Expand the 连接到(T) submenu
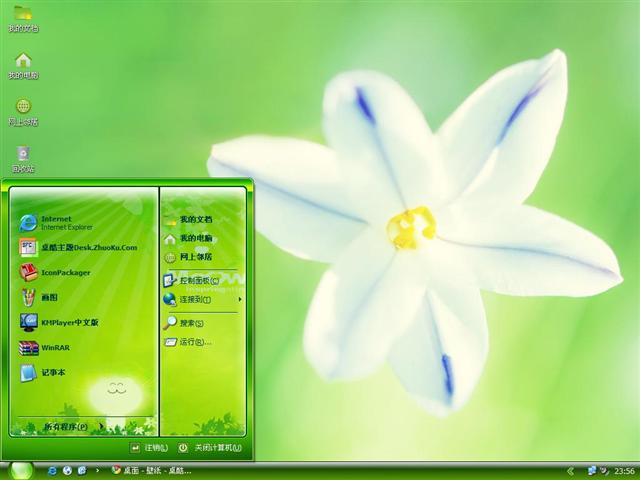Screen dimensions: 640x480 (x=202, y=300)
